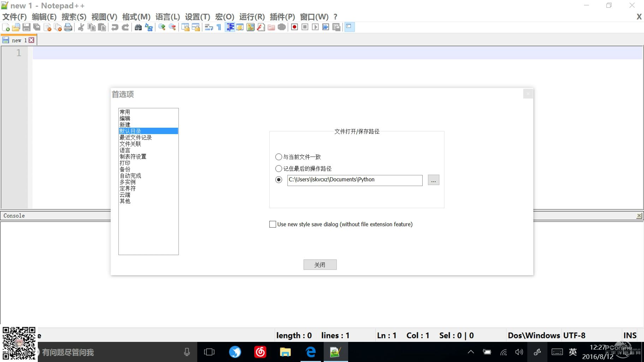Image resolution: width=644 pixels, height=362 pixels.
Task: Browse default directory with the ... button
Action: click(433, 180)
